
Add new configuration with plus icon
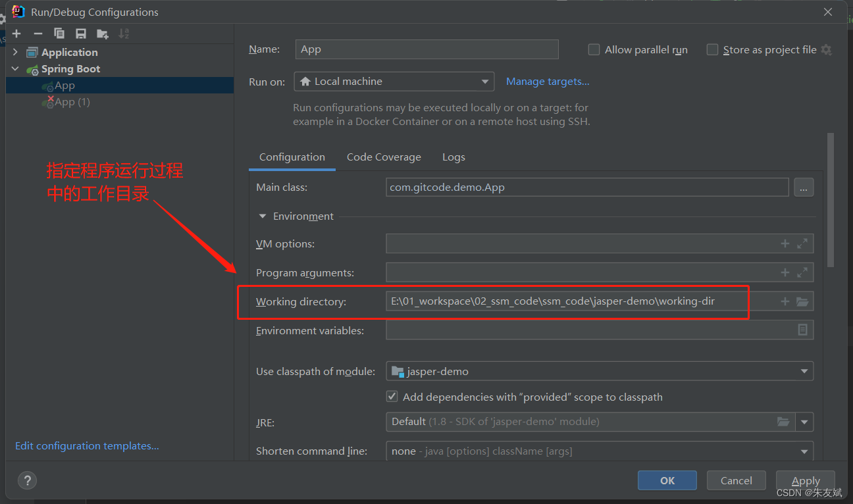point(16,34)
